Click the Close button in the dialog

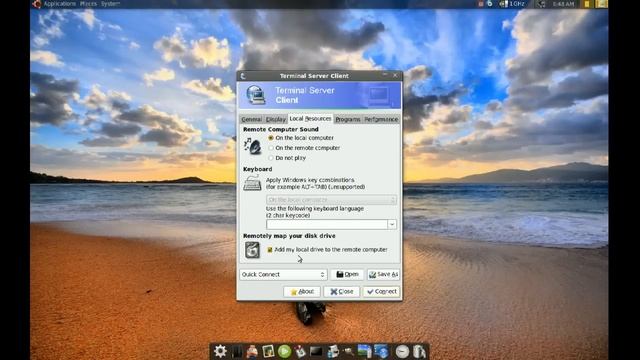(342, 291)
